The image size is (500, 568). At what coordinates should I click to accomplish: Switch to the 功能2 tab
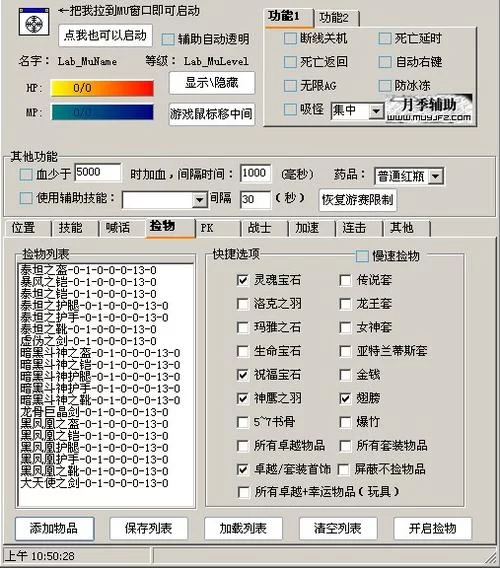pos(336,18)
